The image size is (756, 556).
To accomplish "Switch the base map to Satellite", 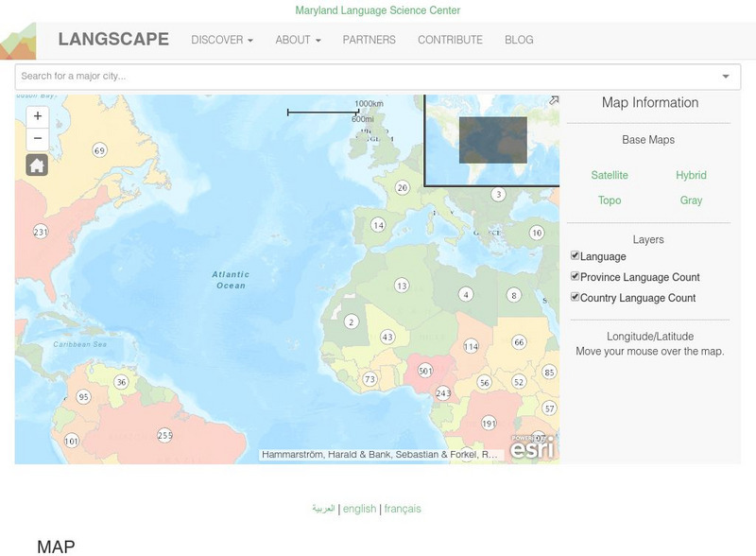I will click(611, 175).
